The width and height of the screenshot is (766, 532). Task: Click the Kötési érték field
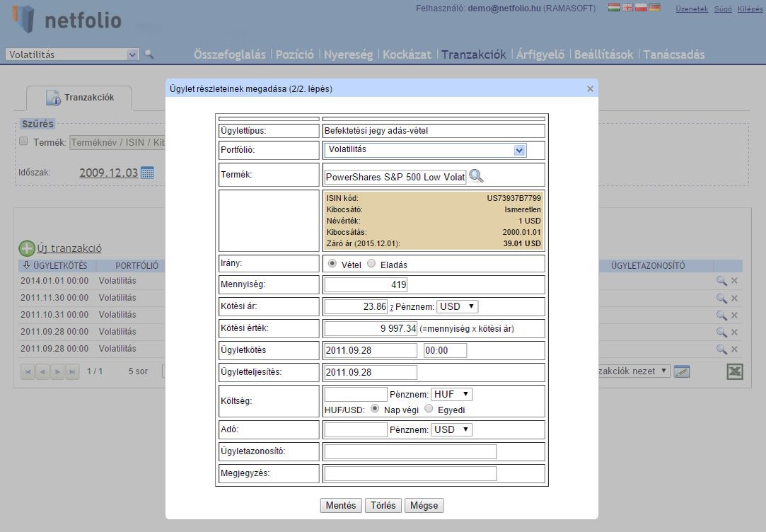371,328
